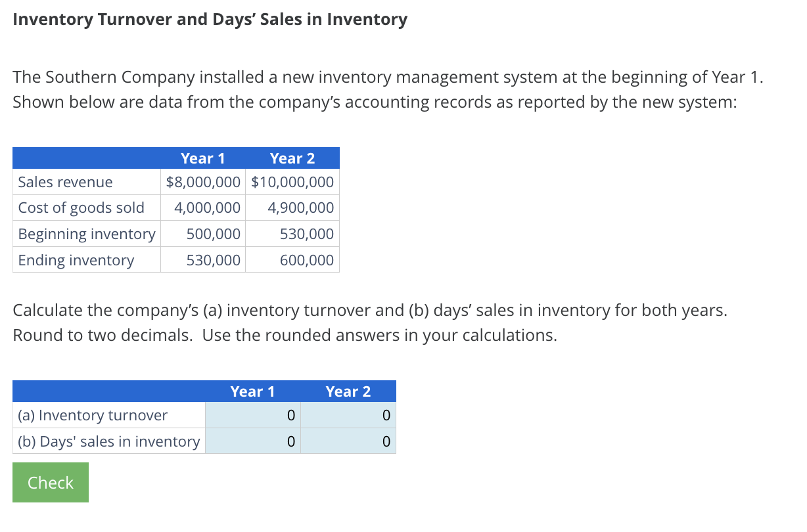Click the Year 1 header in answer table
Viewport: 807px width, 532px height.
coord(253,391)
